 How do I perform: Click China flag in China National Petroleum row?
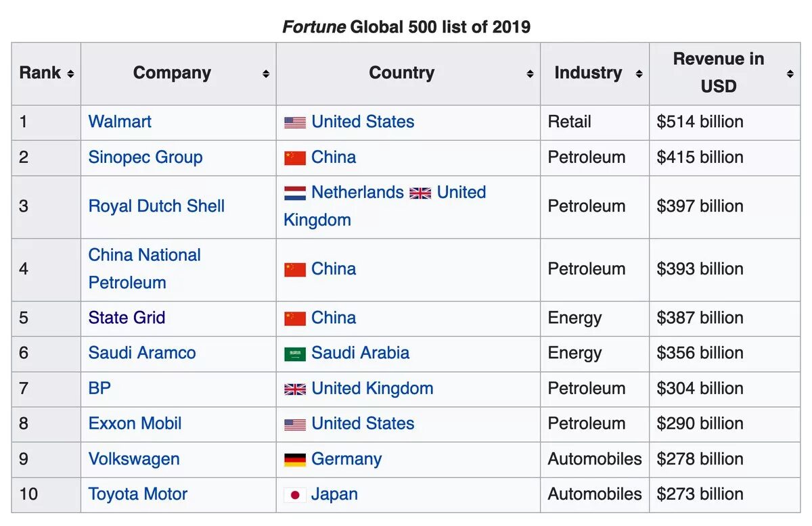tap(295, 270)
